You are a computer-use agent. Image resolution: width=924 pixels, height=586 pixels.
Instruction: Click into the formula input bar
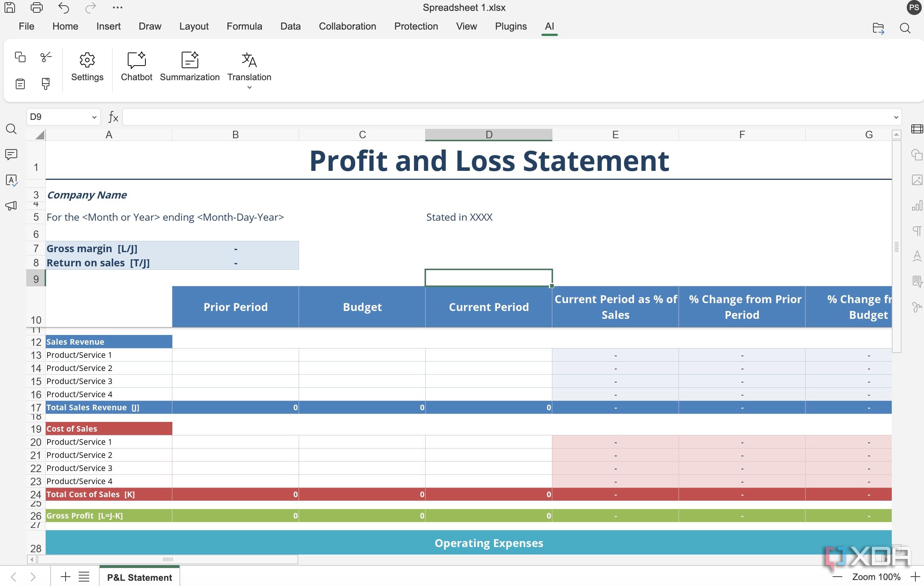pos(506,117)
